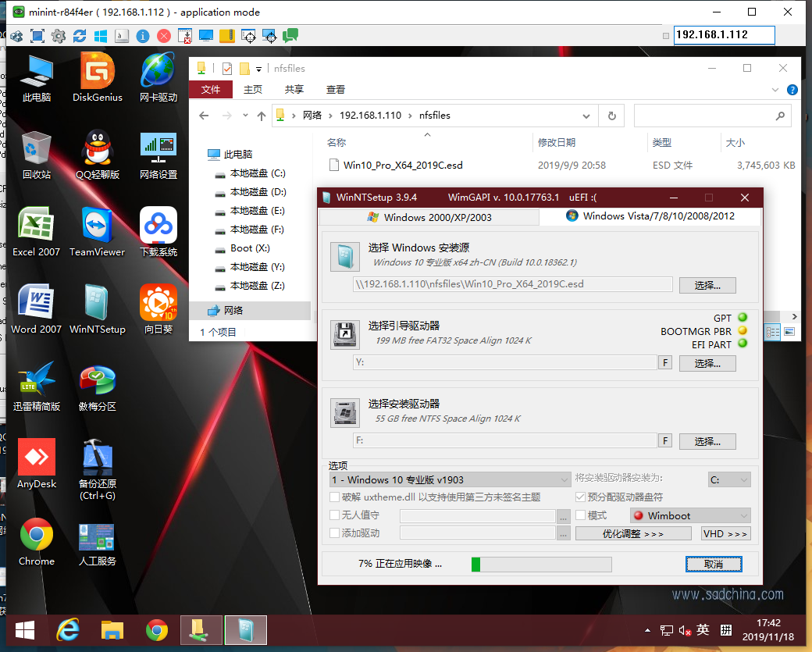Click 选择 button for installation drive
Screen dimensions: 812x652
pos(707,441)
